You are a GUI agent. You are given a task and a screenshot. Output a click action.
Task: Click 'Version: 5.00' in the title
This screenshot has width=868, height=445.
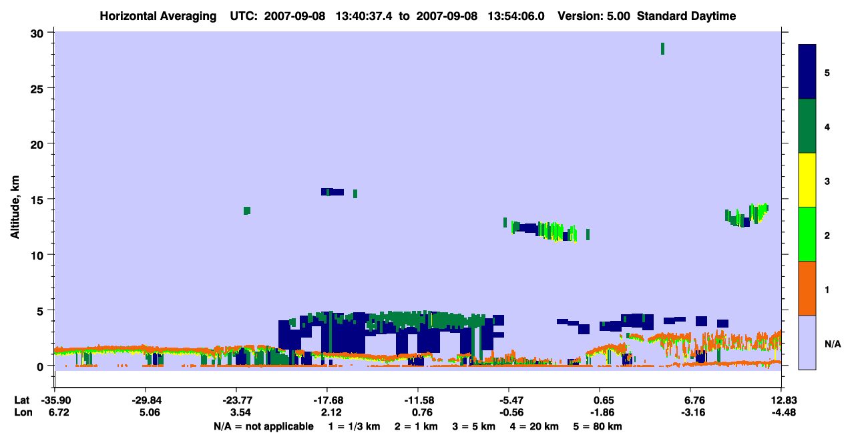coord(595,16)
